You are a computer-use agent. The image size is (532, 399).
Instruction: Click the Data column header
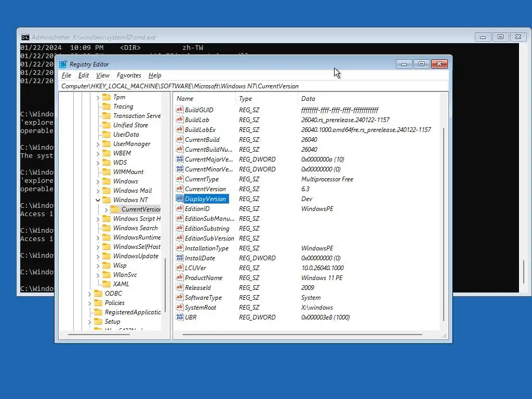point(368,98)
